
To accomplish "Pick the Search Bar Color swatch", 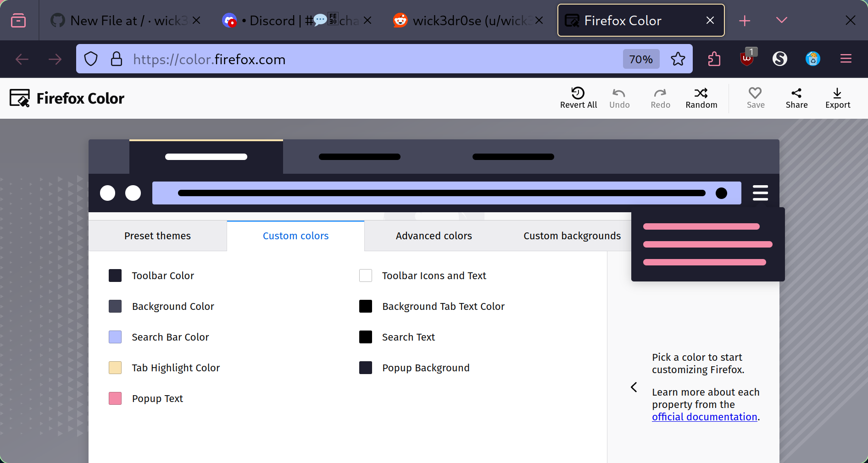I will tap(115, 337).
